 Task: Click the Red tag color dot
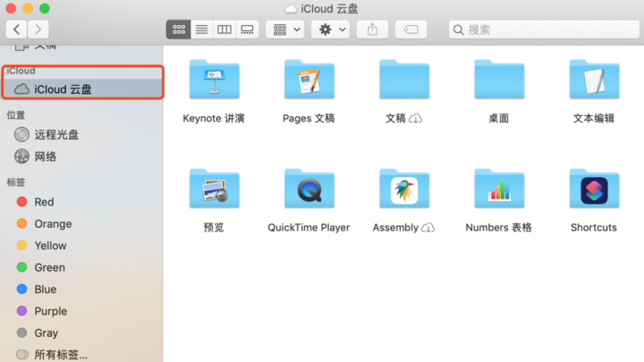point(21,201)
